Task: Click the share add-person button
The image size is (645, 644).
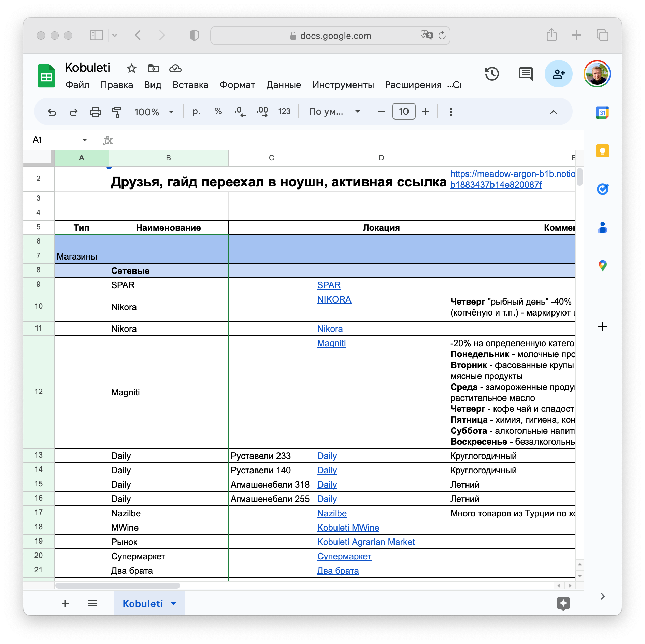Action: 559,74
